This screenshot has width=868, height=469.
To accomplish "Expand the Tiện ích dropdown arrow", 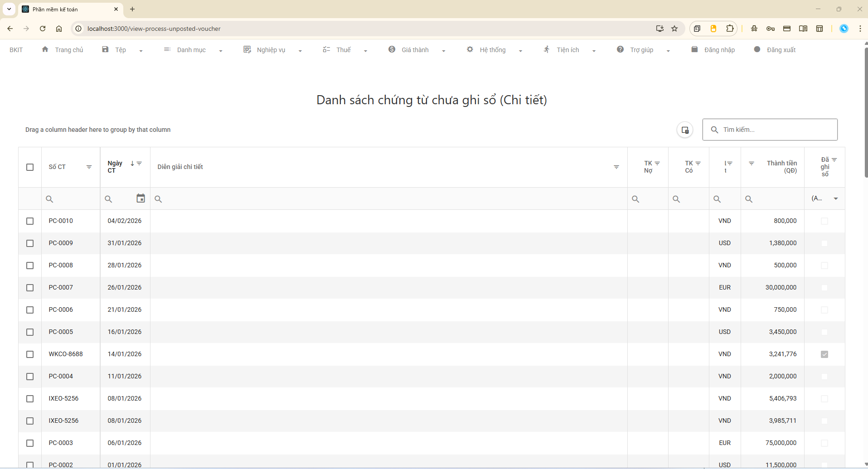I will tap(594, 51).
